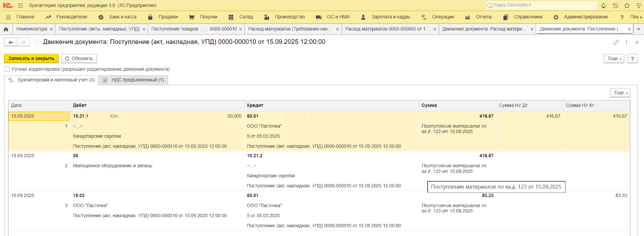Open favorites star in top bar

[627, 6]
